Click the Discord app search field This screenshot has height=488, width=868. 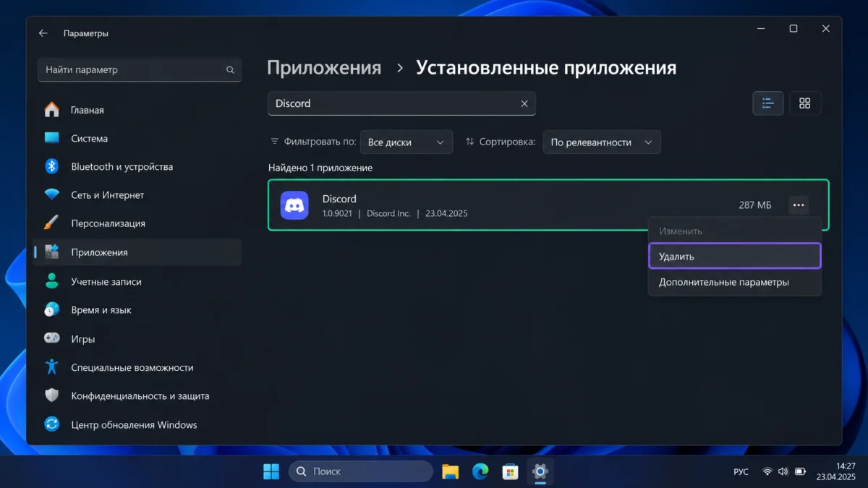click(401, 103)
